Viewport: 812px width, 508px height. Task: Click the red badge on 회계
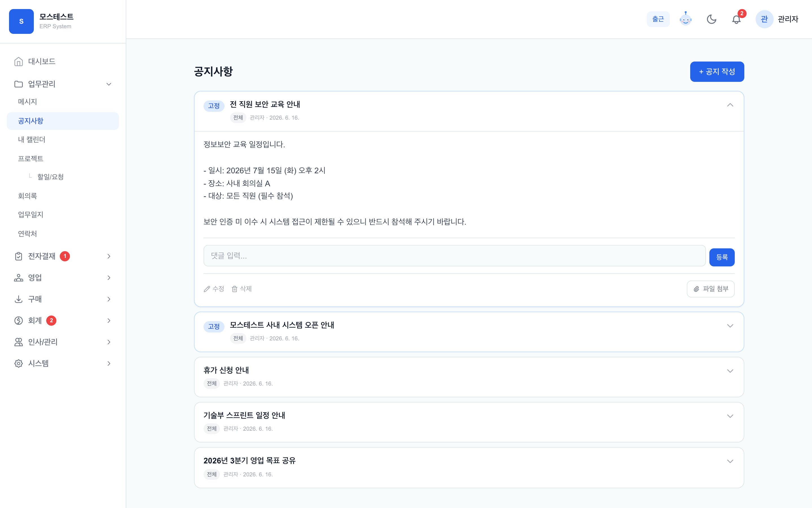[51, 321]
